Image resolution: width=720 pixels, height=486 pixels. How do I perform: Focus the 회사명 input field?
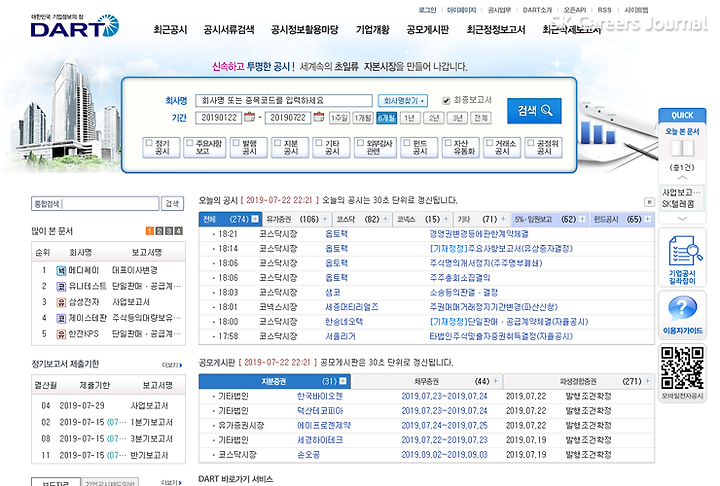[284, 101]
